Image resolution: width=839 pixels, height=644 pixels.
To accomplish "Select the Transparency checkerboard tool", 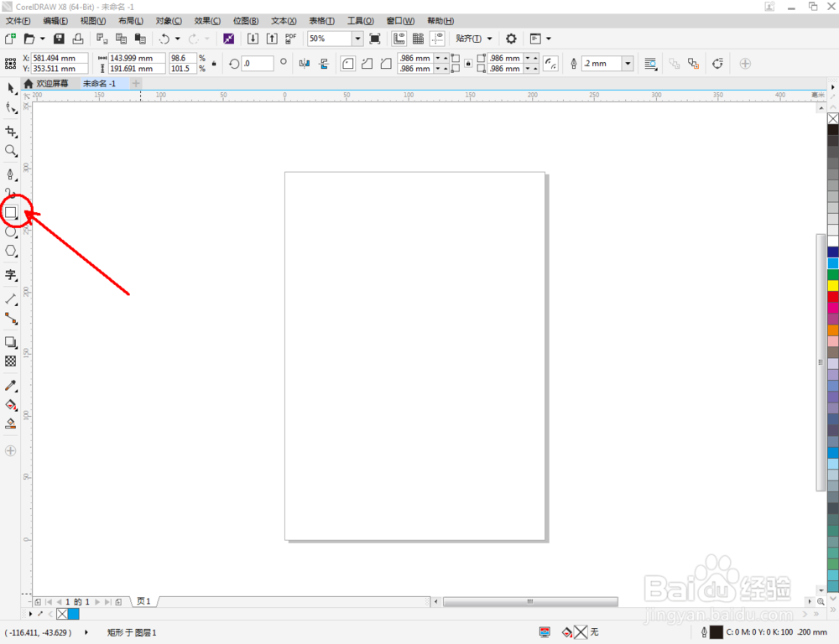I will click(10, 361).
